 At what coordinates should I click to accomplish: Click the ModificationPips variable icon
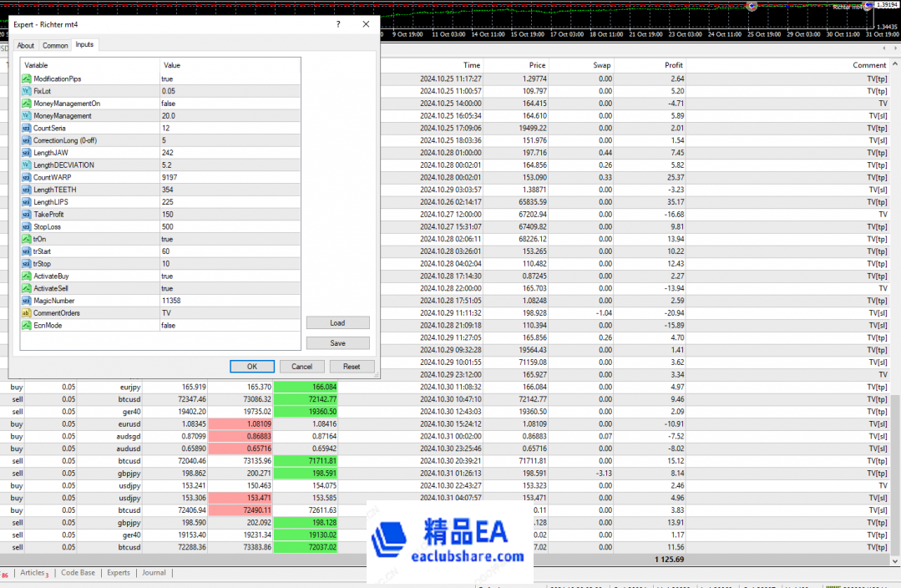coord(26,79)
